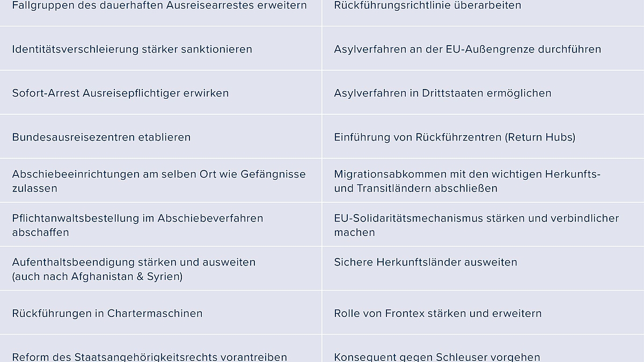The image size is (644, 362).
Task: Select 'Fallgruppen des dauerhaften Ausreisearrestes erweitern' cell
Action: pos(160,13)
